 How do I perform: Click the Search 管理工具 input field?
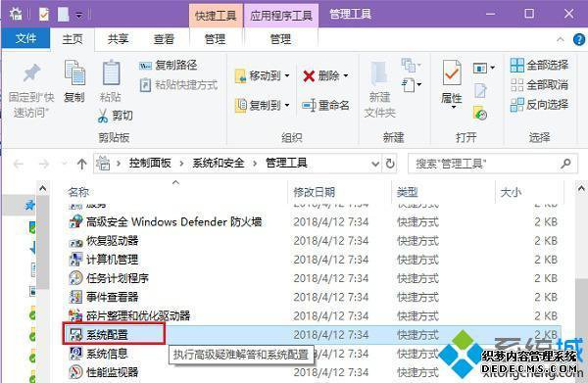click(484, 164)
